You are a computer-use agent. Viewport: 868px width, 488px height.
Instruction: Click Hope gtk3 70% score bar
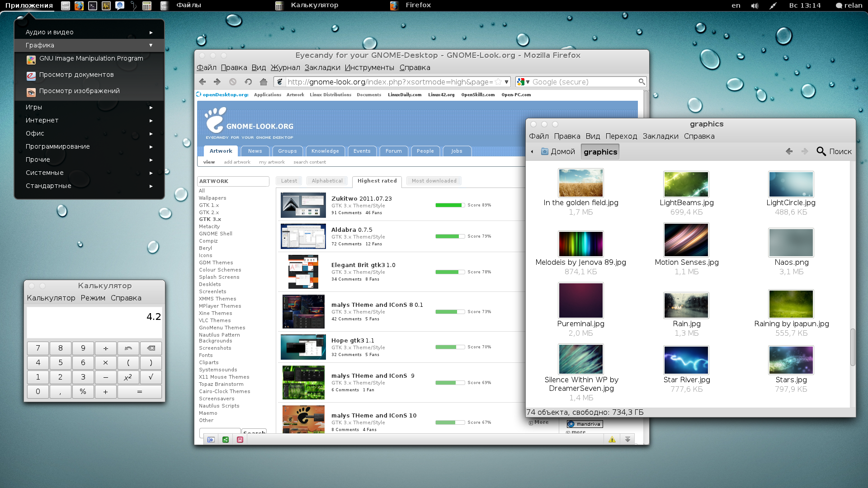[450, 347]
